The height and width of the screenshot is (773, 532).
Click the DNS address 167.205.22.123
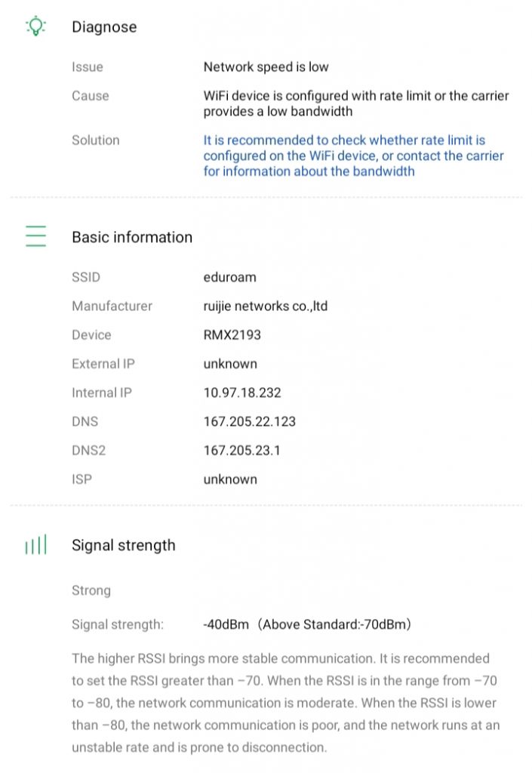[x=249, y=421]
